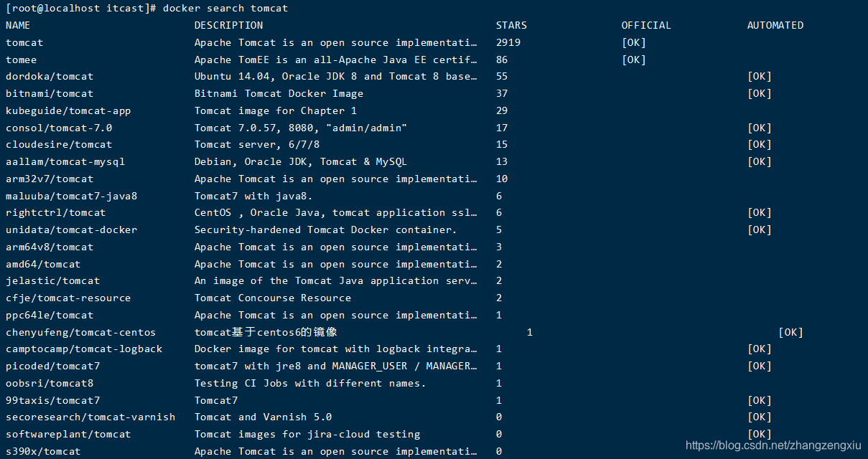The width and height of the screenshot is (868, 459).
Task: Click the 17 stars value
Action: [502, 128]
